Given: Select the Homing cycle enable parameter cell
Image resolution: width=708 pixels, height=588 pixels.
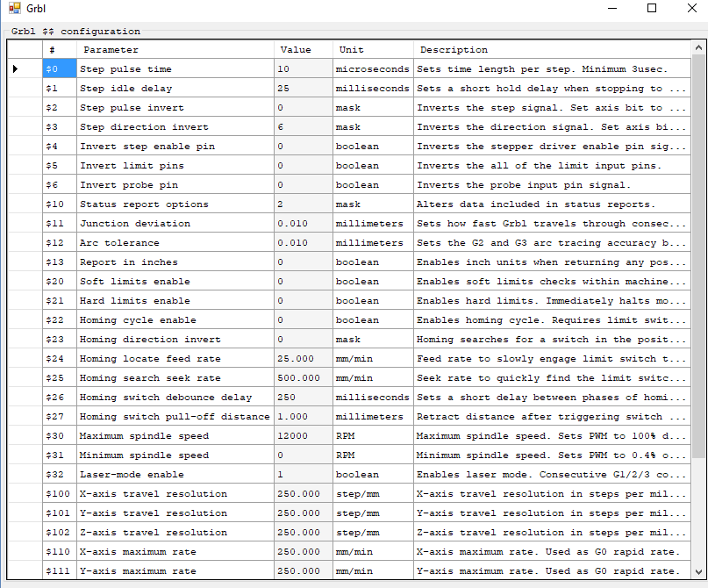Looking at the screenshot, I should 175,319.
